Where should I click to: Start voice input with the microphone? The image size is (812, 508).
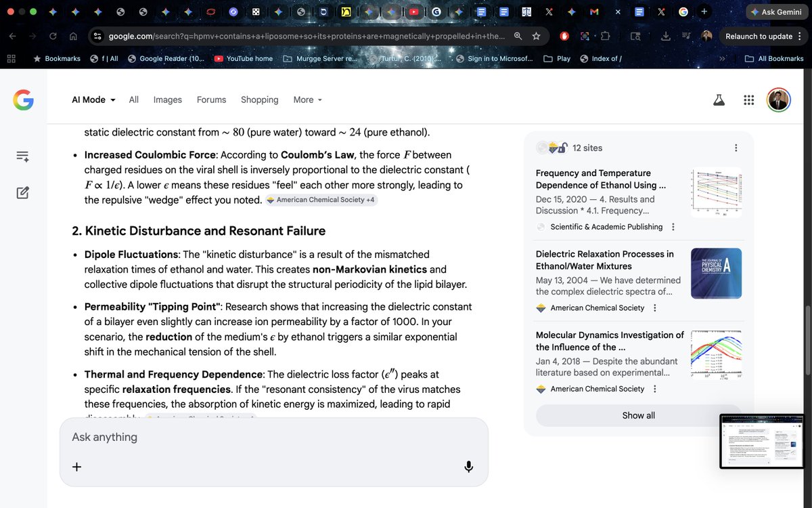pyautogui.click(x=468, y=467)
